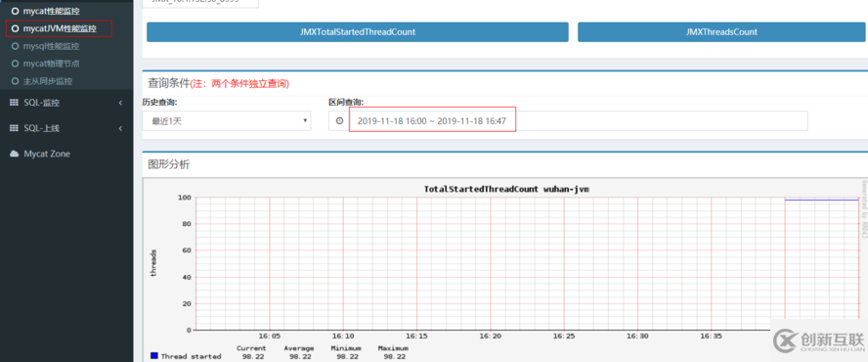Viewport: 868px width, 362px height.
Task: Click JMXThreadsCount button
Action: click(720, 32)
